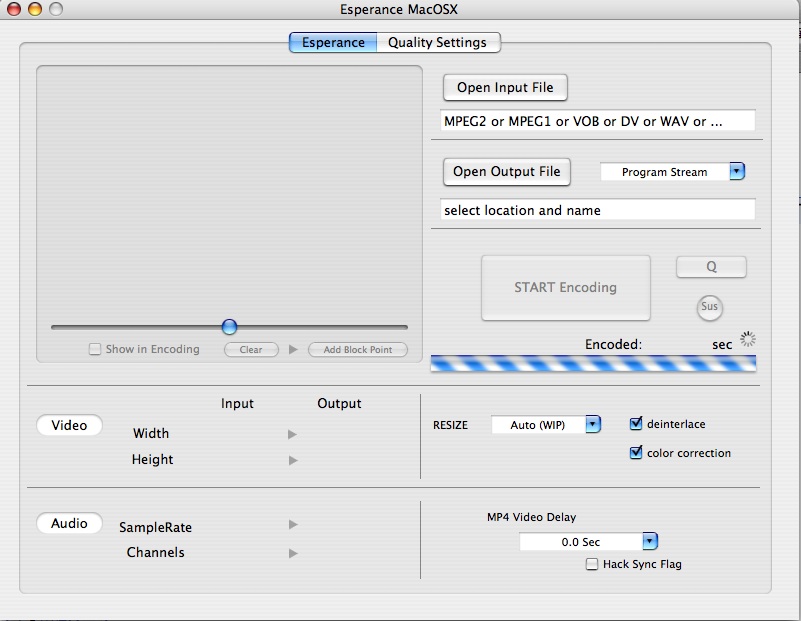Screen dimensions: 801x621
Task: Click the arrow icon in SampleRate row
Action: coord(293,524)
